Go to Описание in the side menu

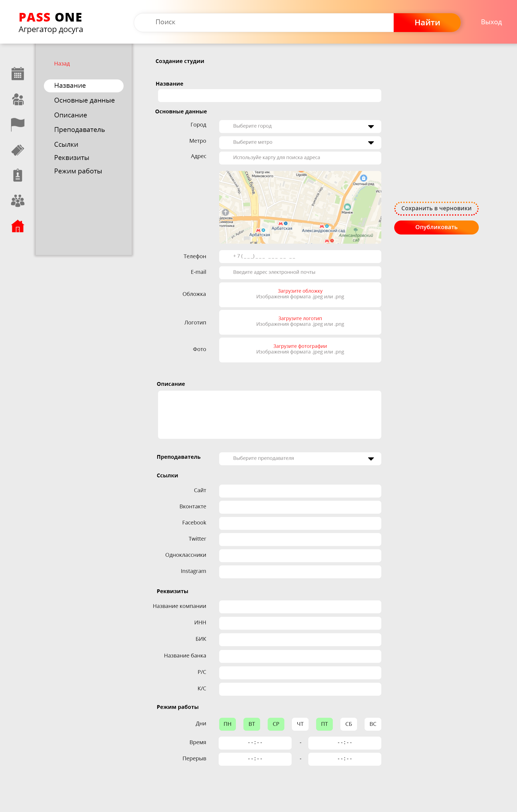[71, 115]
